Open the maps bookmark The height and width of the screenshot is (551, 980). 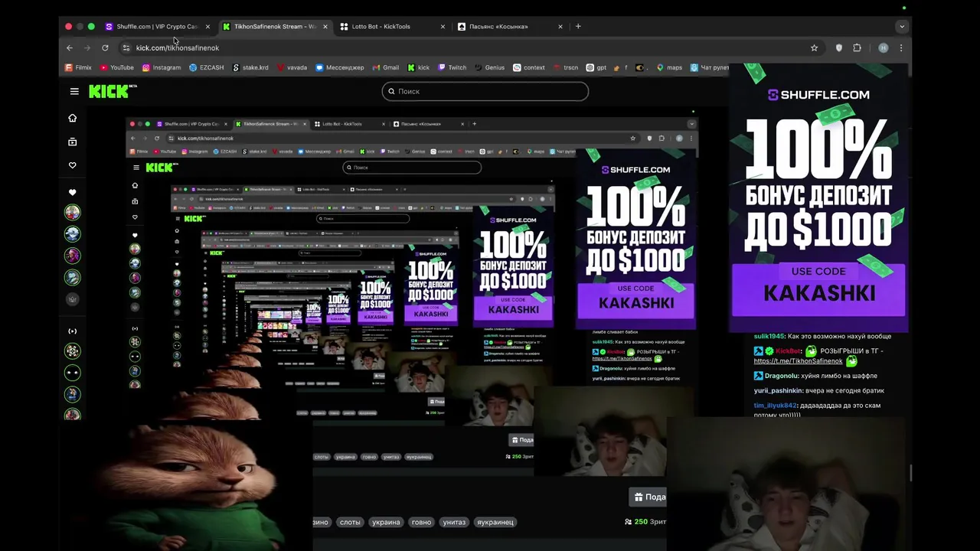click(x=669, y=67)
